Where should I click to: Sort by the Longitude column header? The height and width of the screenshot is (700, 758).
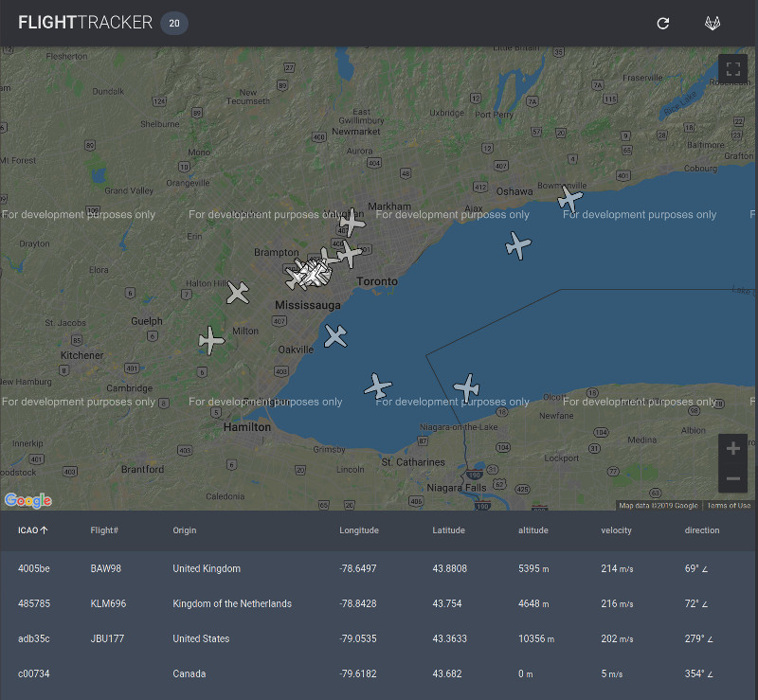click(359, 530)
